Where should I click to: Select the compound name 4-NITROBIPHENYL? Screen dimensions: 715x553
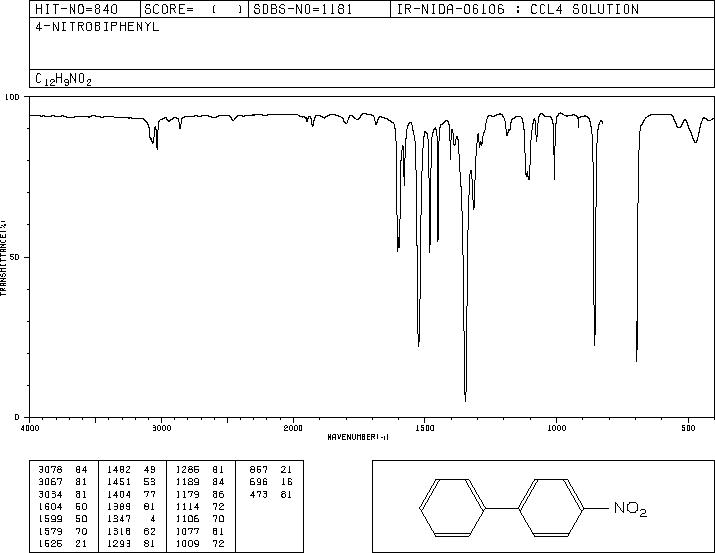click(97, 27)
